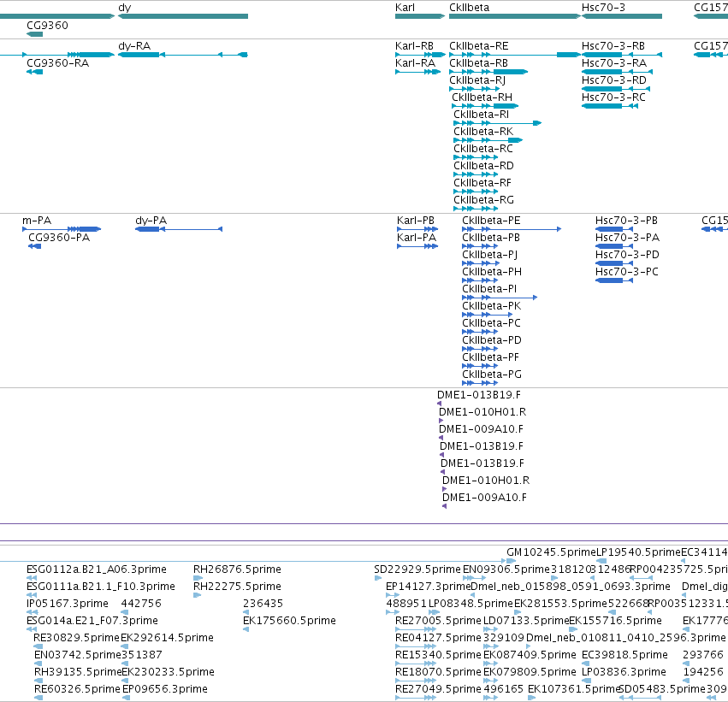Select EST RH22275.5prime

click(x=198, y=595)
